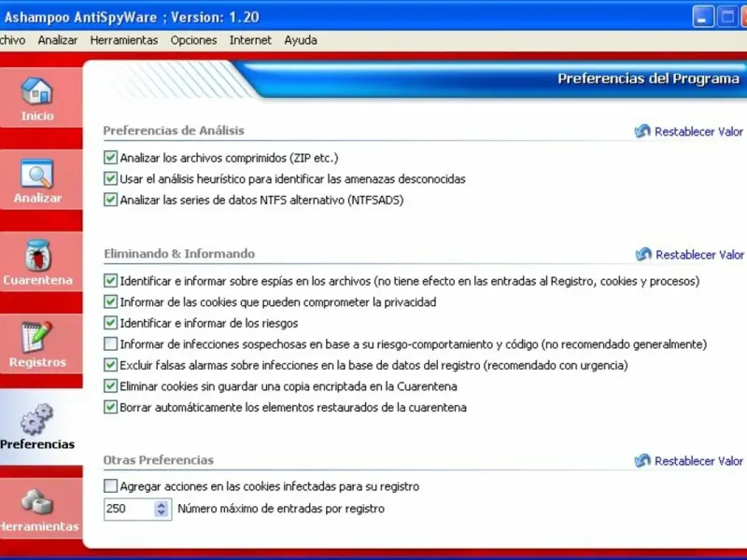Uncheck Borrar automáticamente elementos restaurados
747x560 pixels.
110,407
